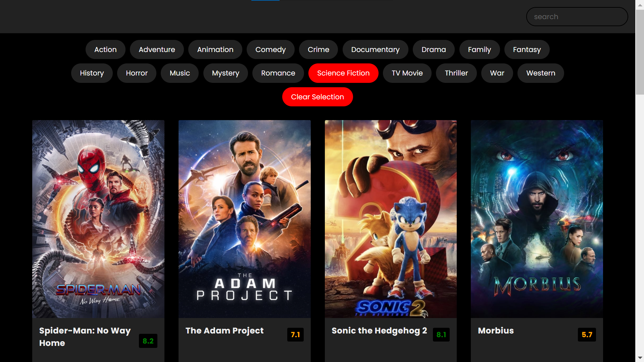Select the TV Movie genre filter

tap(407, 73)
